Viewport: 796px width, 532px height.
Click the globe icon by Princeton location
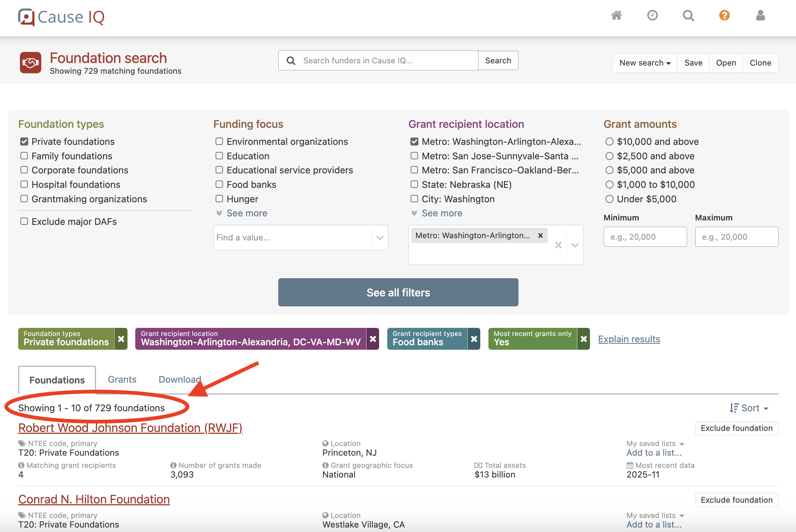[325, 443]
